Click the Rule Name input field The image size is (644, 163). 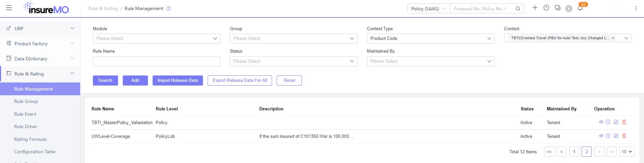156,61
